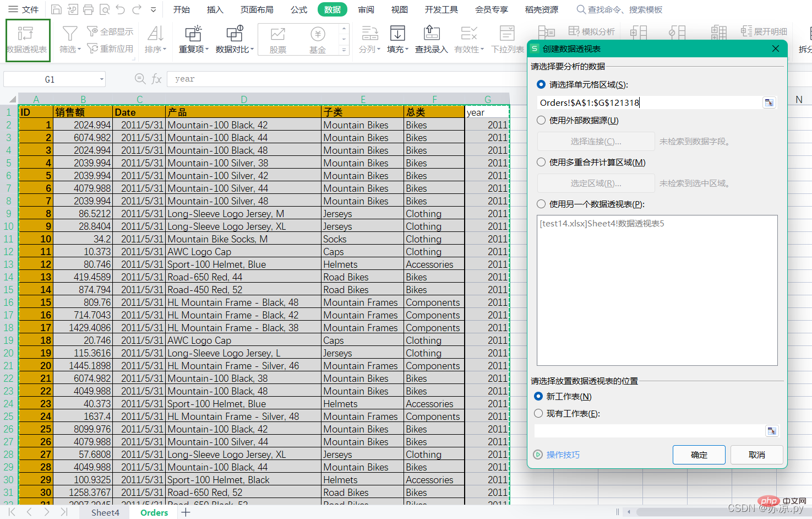The width and height of the screenshot is (812, 519).
Task: Expand the quick access toolbar dropdown arrow
Action: 154,9
